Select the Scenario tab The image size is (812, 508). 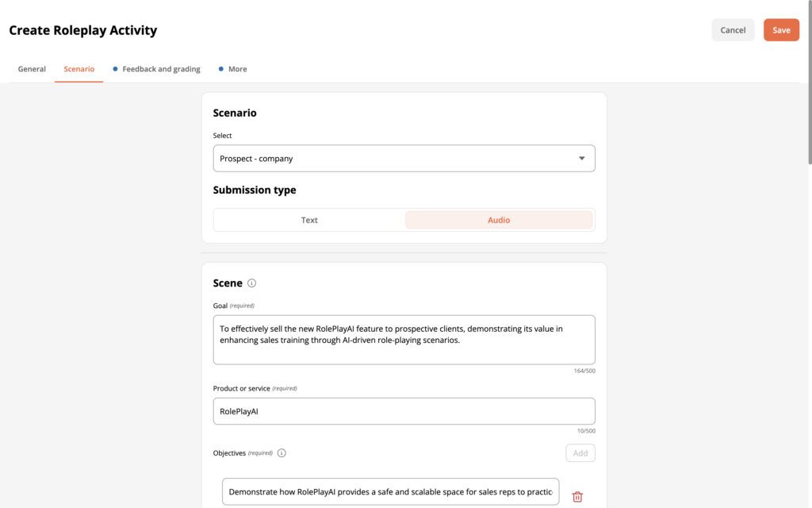click(79, 69)
